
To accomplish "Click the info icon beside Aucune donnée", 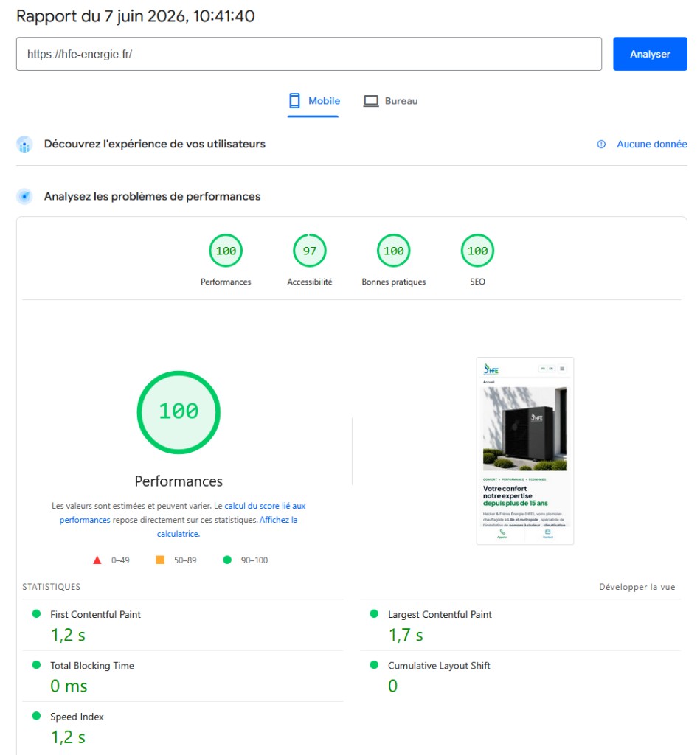I will [x=601, y=144].
